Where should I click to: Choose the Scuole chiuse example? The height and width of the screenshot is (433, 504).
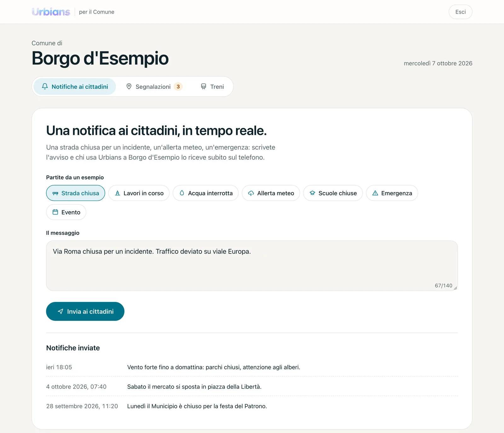tap(333, 193)
